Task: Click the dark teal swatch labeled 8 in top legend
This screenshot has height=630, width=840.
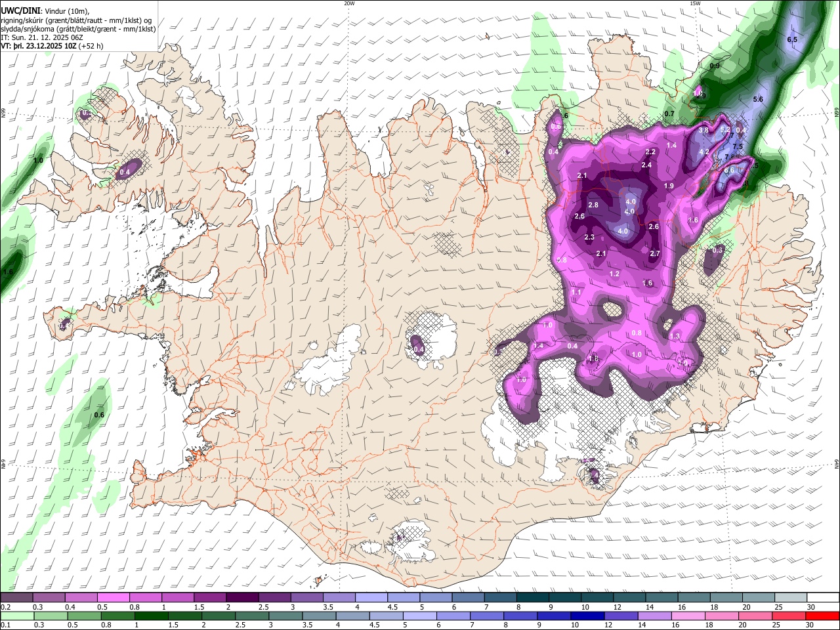Action: (x=533, y=598)
